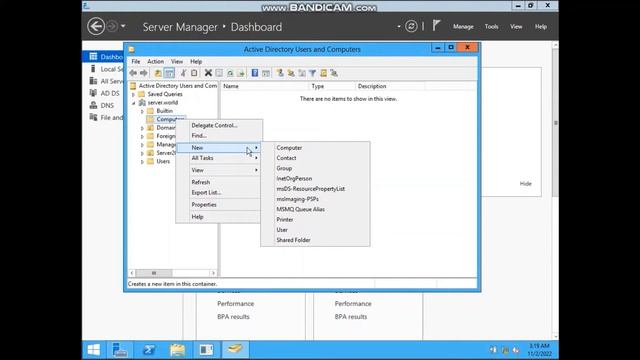The image size is (640, 360).
Task: Click the Up one level folder icon
Action: pyautogui.click(x=158, y=73)
